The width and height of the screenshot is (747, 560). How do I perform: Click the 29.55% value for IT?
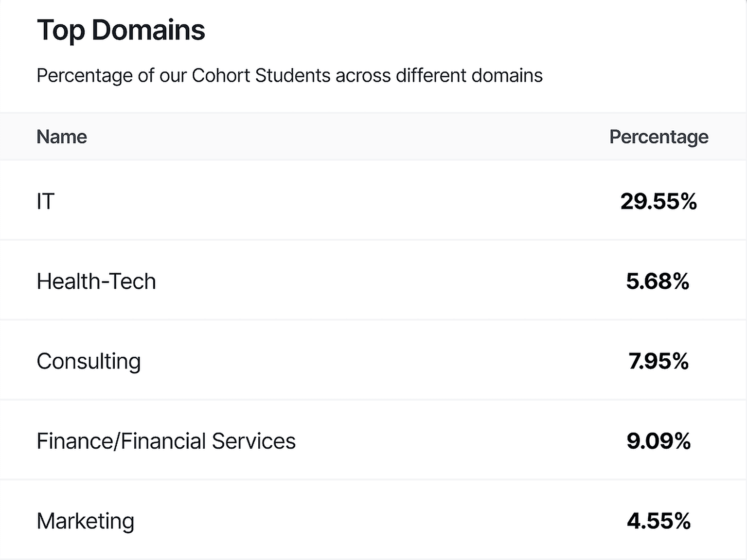(x=658, y=201)
